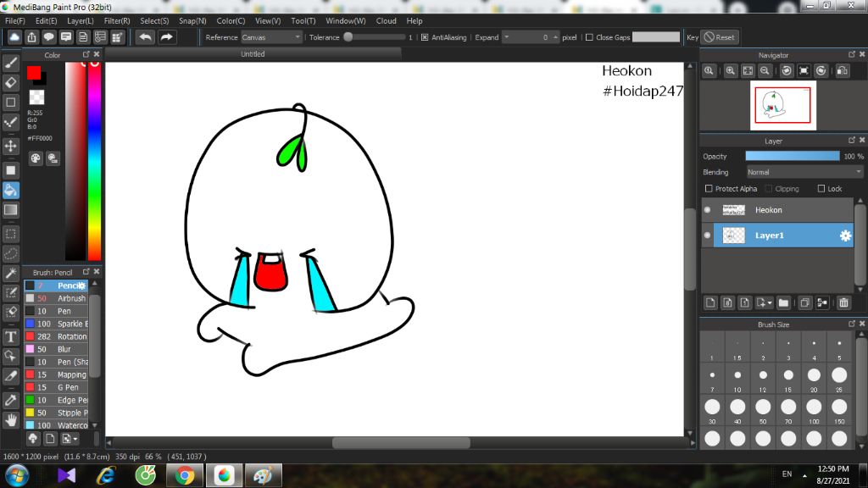The height and width of the screenshot is (488, 868).
Task: Click the red foreground color swatch
Action: tap(33, 73)
